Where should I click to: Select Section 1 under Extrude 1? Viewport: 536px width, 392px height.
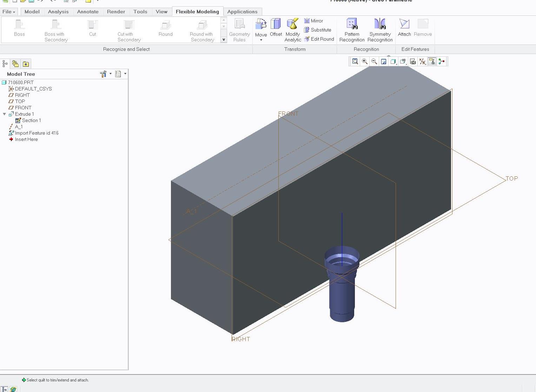point(31,120)
